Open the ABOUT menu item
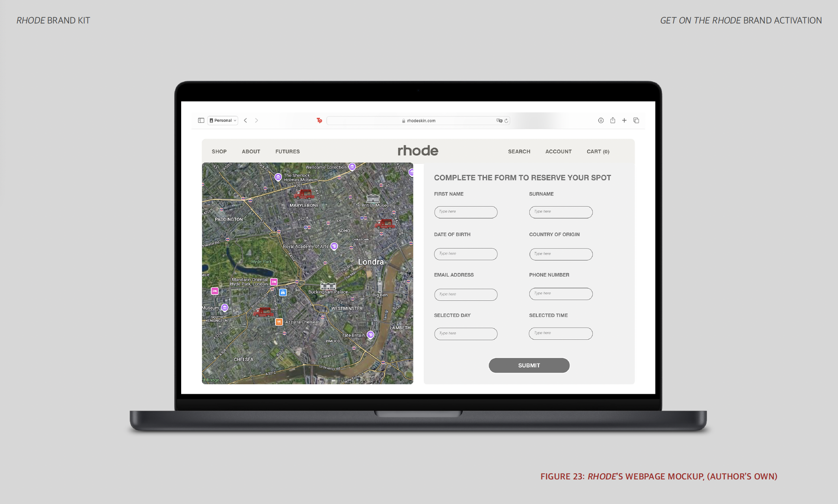838x504 pixels. tap(251, 152)
